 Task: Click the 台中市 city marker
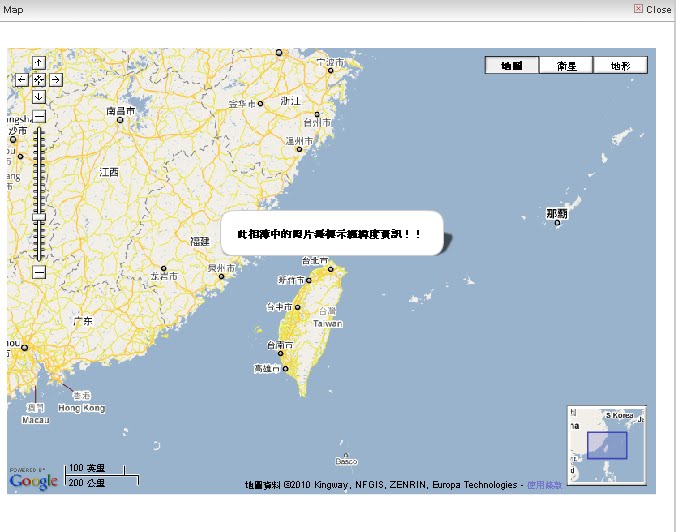coord(297,307)
